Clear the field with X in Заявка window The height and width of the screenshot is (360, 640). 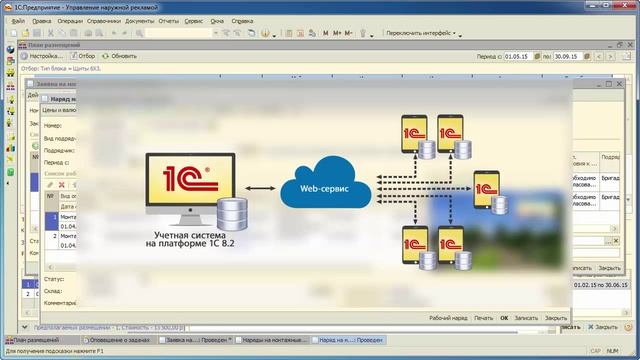pyautogui.click(x=616, y=241)
